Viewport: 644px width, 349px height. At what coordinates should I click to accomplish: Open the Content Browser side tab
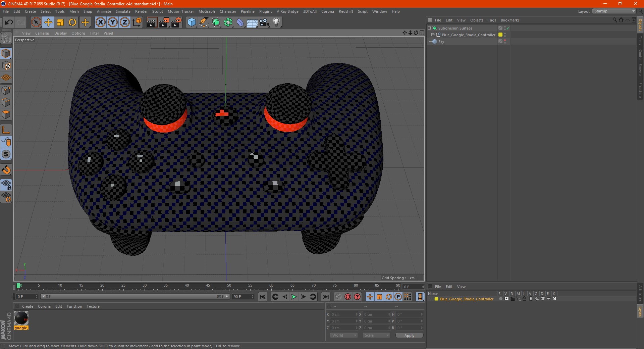click(x=640, y=63)
